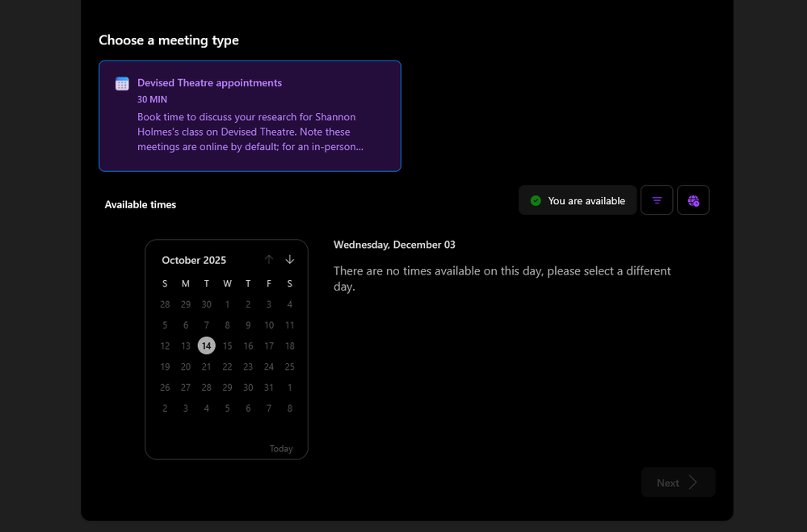The image size is (807, 532).
Task: Select October 12 in the calendar
Action: (165, 346)
